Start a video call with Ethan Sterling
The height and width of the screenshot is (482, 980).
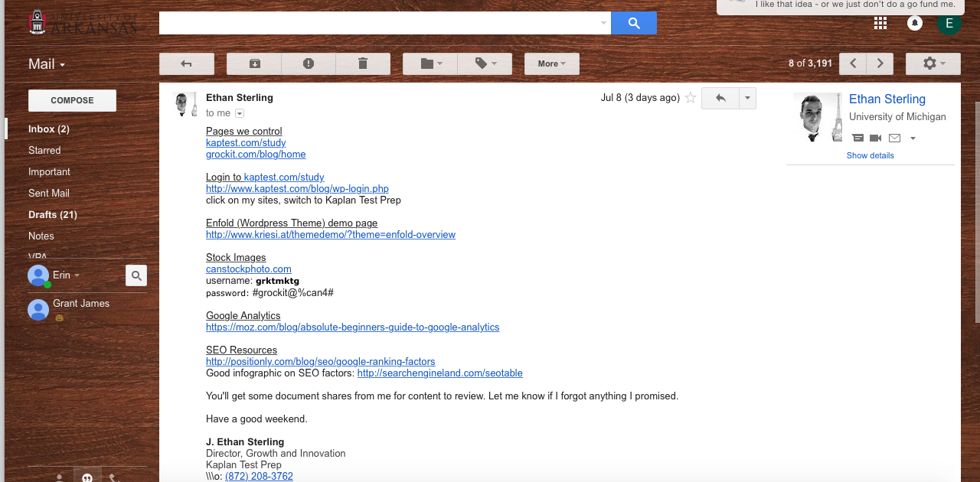[x=876, y=138]
